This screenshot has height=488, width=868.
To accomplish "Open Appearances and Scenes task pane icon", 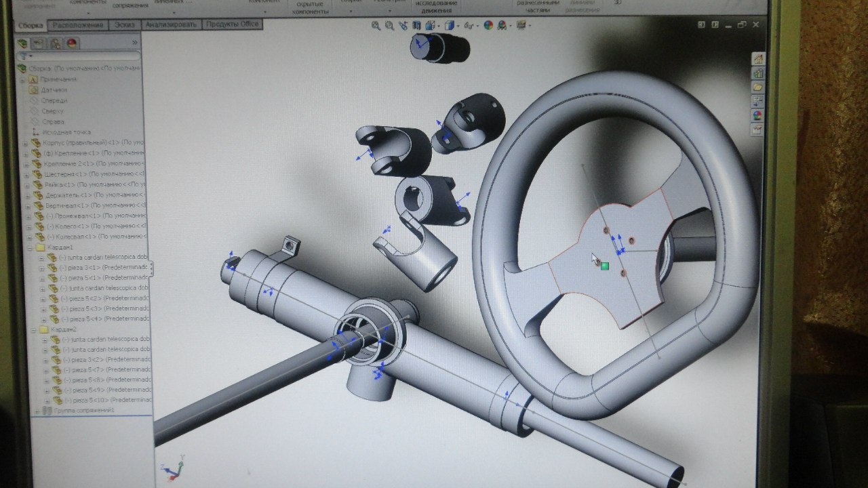I will [757, 115].
